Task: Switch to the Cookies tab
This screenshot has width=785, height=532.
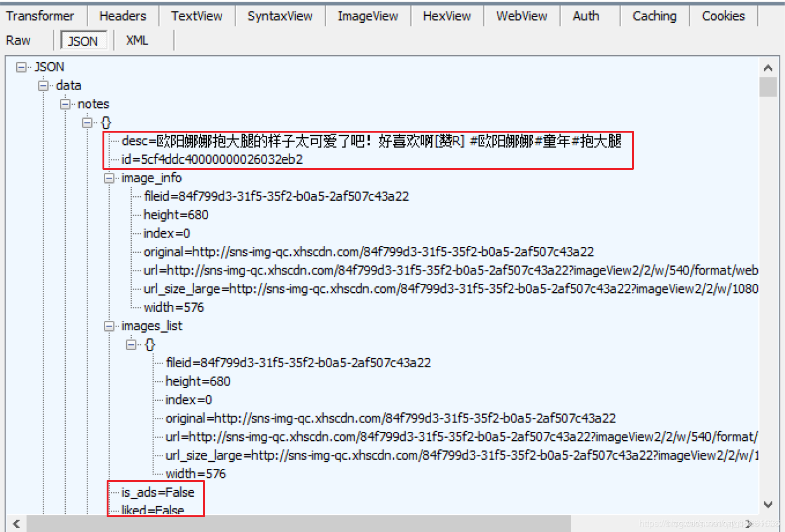Action: click(x=723, y=16)
